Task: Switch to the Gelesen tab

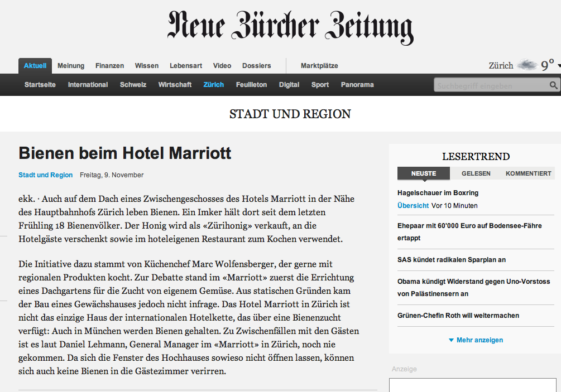Action: pos(476,173)
